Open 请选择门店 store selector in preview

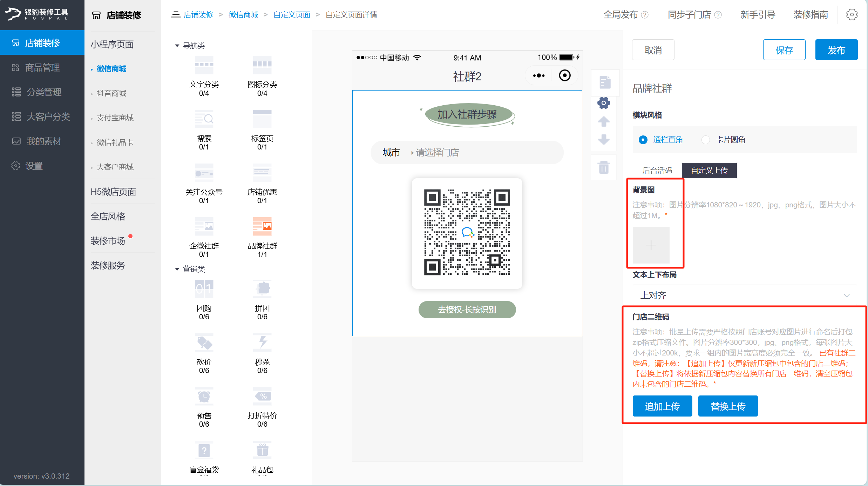[467, 153]
